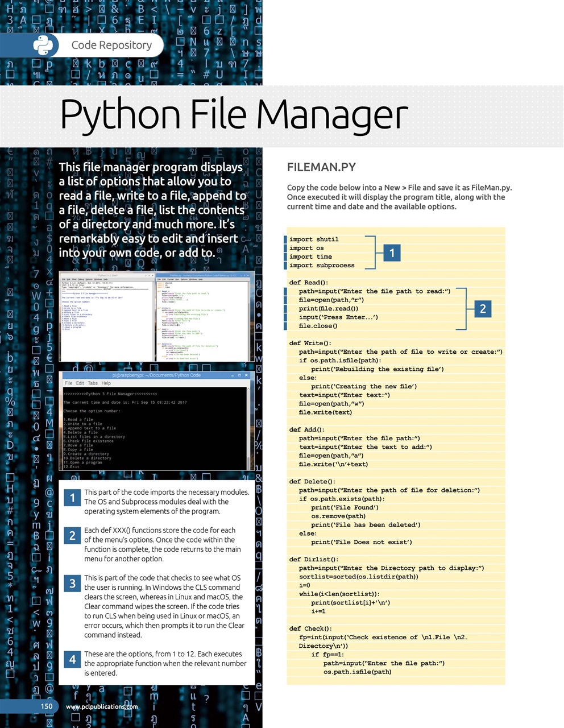Image resolution: width=564 pixels, height=728 pixels.
Task: Maximize the raspberrypi terminal window
Action: (x=239, y=375)
